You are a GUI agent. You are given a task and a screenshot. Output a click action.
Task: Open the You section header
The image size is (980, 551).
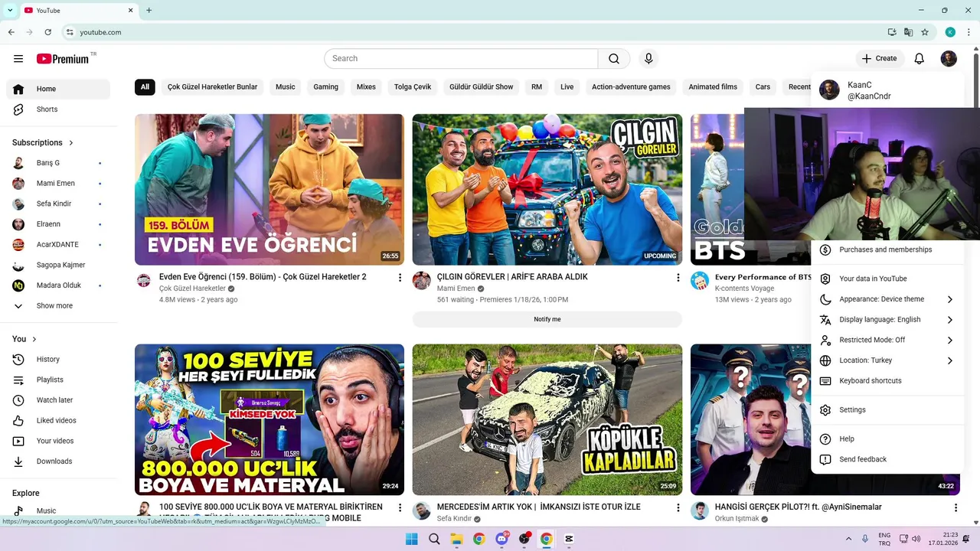[24, 339]
